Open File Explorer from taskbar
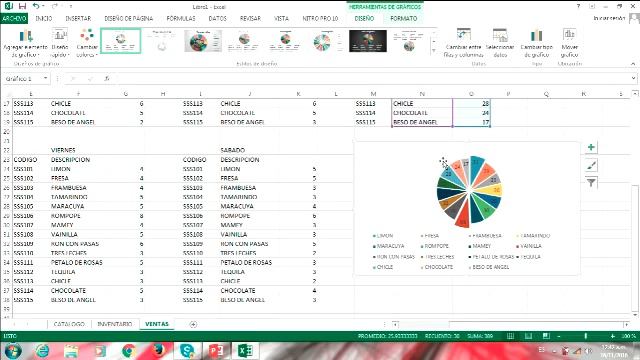This screenshot has height=360, width=640. pos(71,351)
